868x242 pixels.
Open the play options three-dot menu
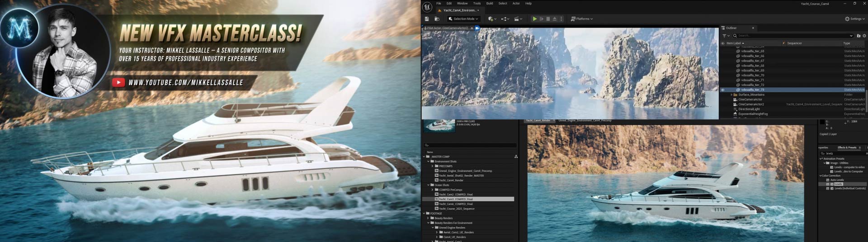(x=561, y=19)
